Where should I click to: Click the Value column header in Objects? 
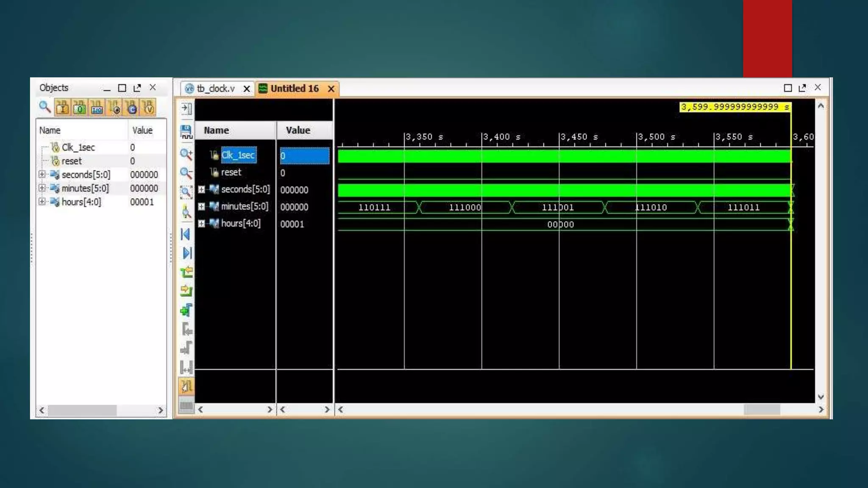coord(147,130)
